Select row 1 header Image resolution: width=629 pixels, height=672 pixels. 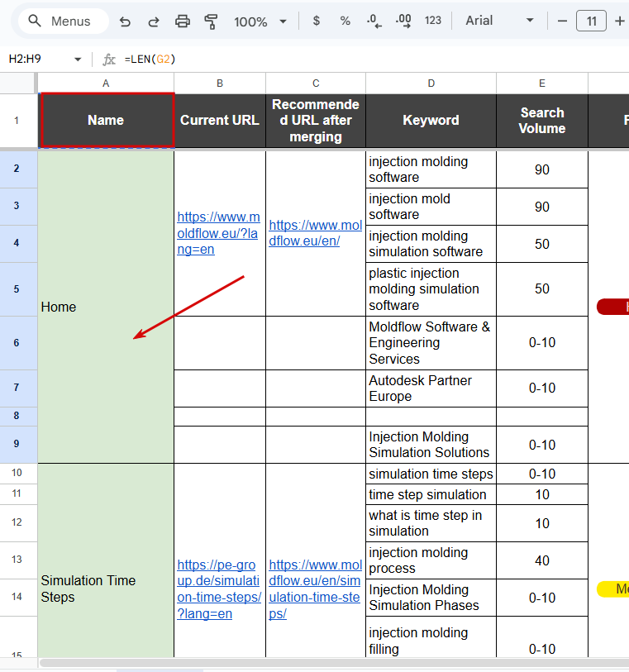click(17, 121)
